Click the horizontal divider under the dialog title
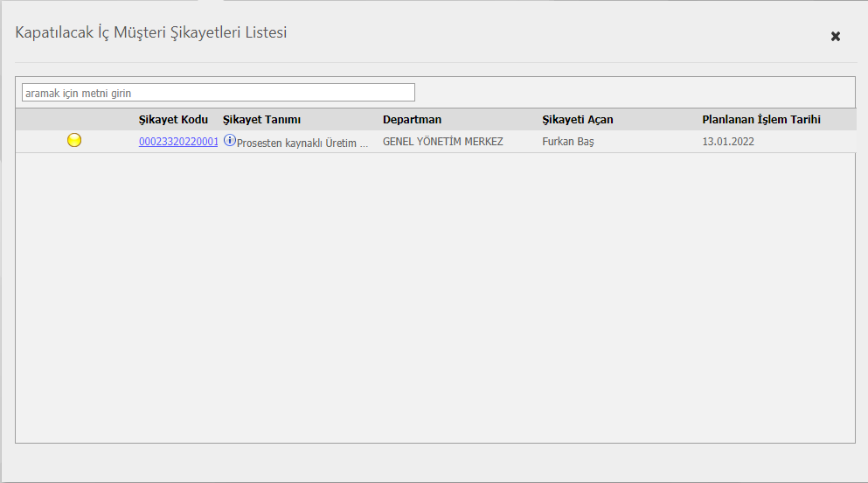Viewport: 868px width, 483px height. tap(435, 63)
